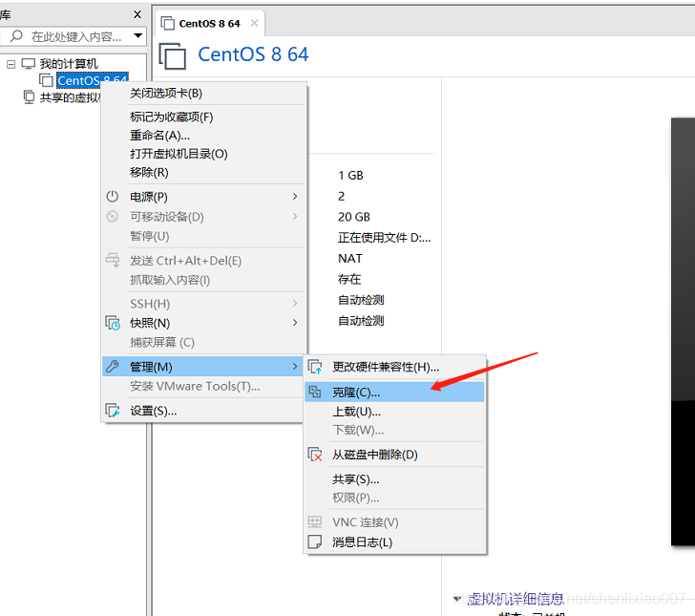Click the search magnifier icon in library
The image size is (695, 616).
click(x=16, y=36)
